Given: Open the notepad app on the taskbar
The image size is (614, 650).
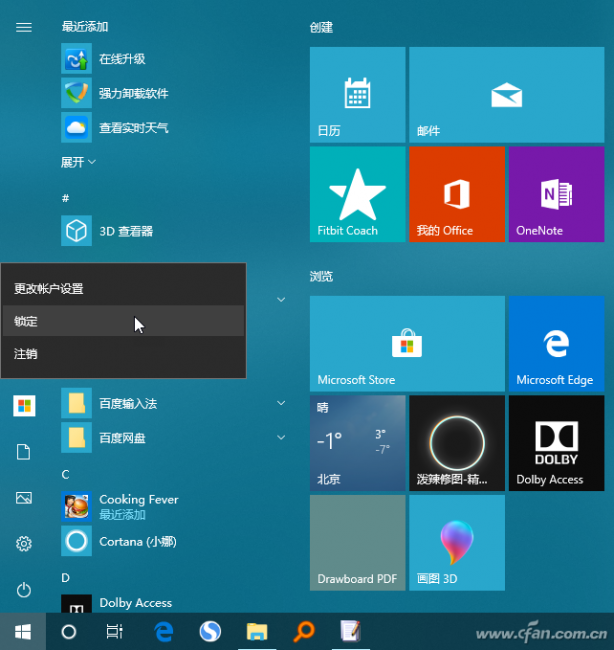Looking at the screenshot, I should (351, 632).
